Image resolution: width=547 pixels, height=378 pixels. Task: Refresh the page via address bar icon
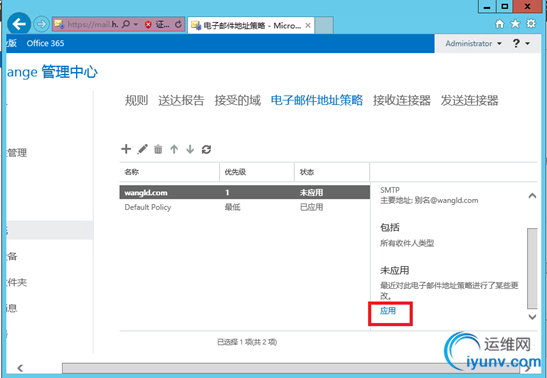click(178, 24)
